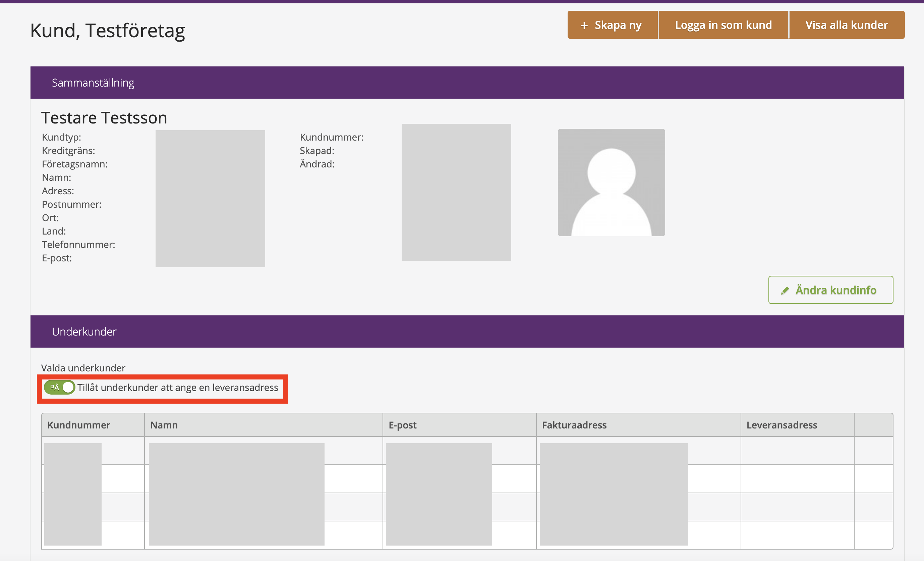Sort by the Kundnummer column header
This screenshot has width=924, height=561.
coord(93,425)
